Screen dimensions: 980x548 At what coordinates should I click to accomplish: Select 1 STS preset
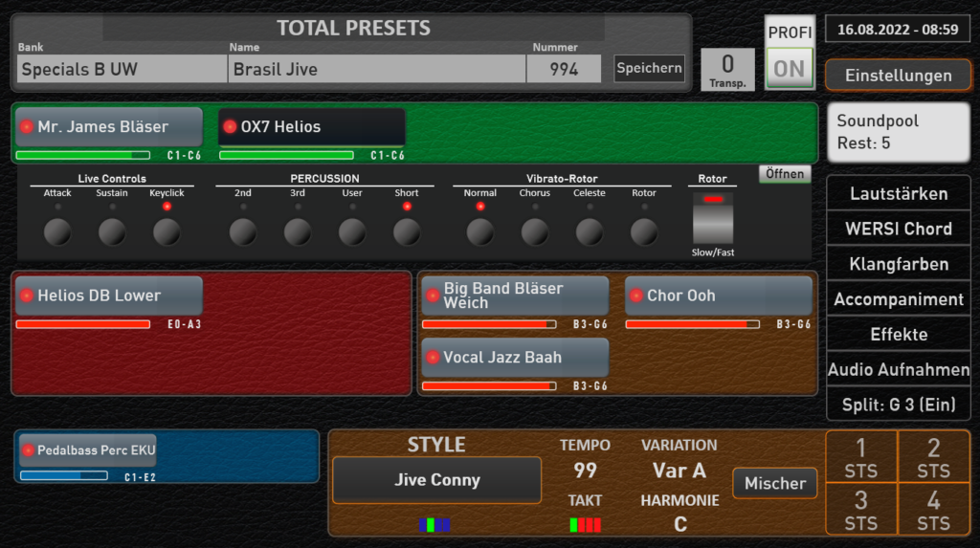861,457
